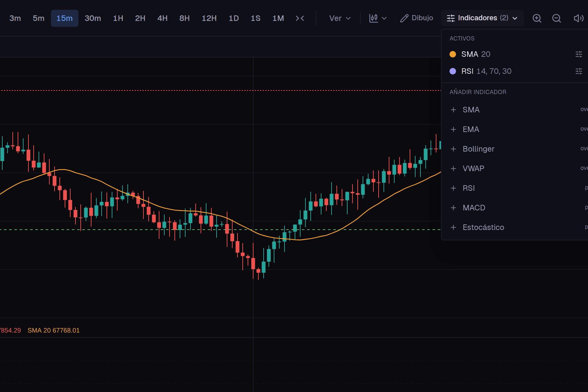Add the EMA indicator

(519, 129)
